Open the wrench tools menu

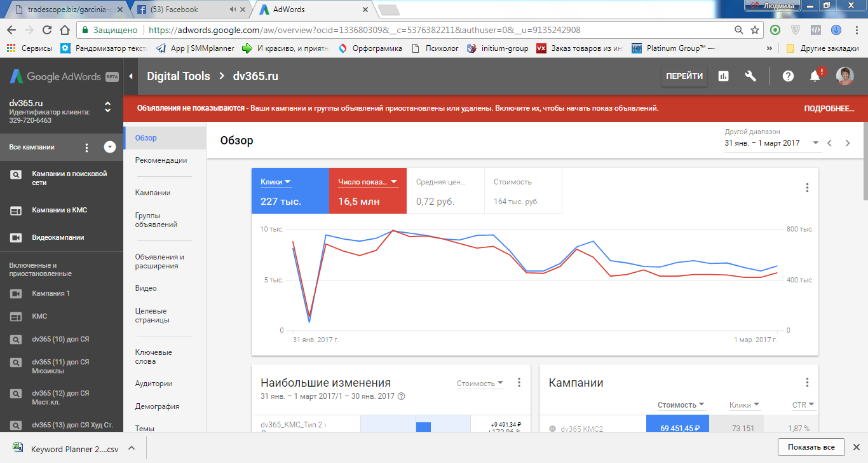pos(750,76)
